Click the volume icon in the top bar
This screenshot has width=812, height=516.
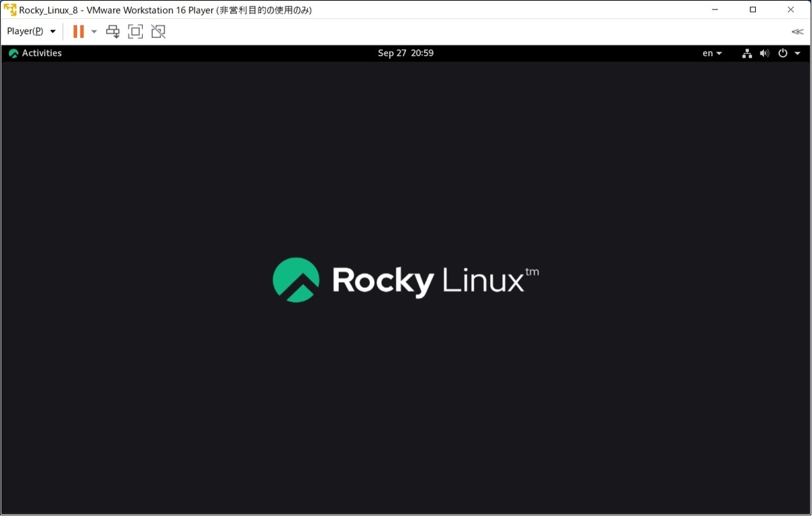[x=764, y=53]
